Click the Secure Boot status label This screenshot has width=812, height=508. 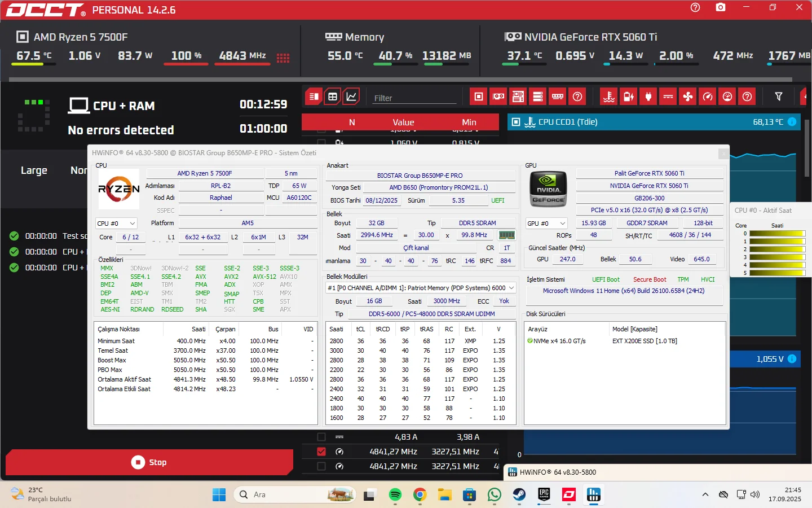coord(650,279)
